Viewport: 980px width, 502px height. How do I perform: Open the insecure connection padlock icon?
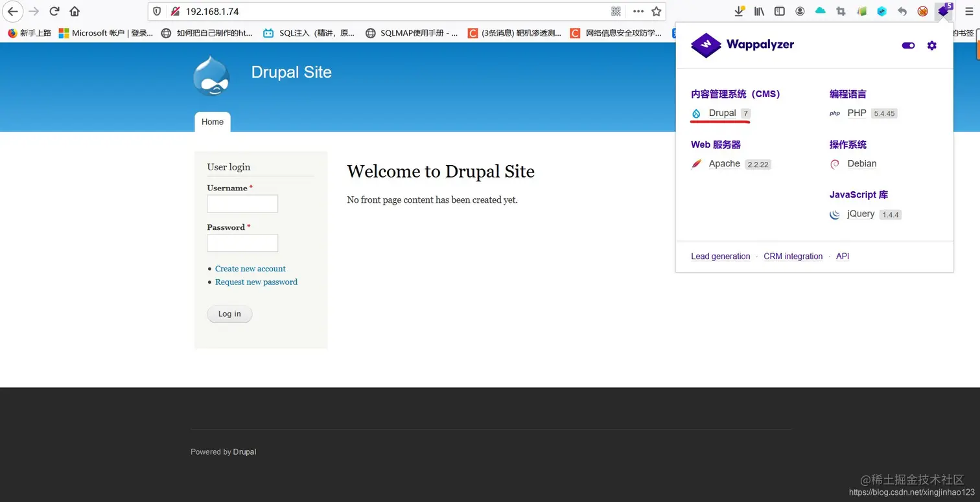tap(174, 12)
